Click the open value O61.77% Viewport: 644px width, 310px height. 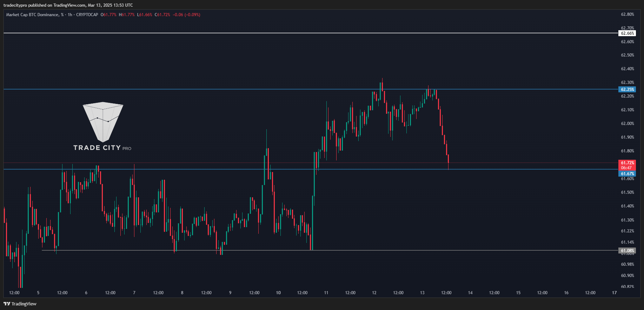pyautogui.click(x=108, y=15)
